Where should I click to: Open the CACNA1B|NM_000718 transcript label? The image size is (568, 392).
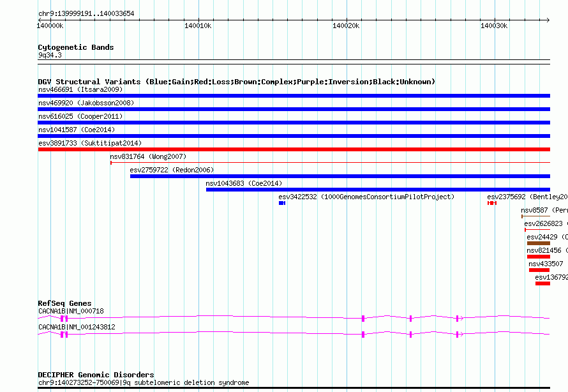tap(71, 311)
